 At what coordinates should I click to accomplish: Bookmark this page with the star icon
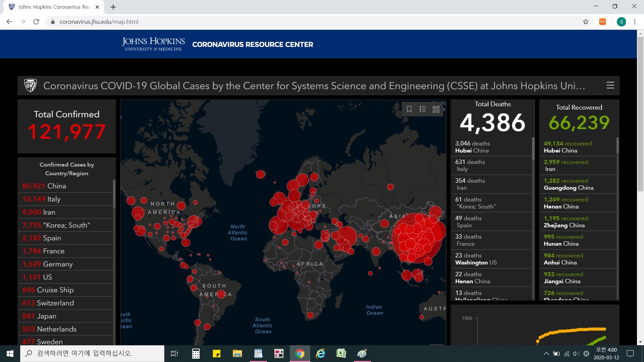tap(586, 22)
